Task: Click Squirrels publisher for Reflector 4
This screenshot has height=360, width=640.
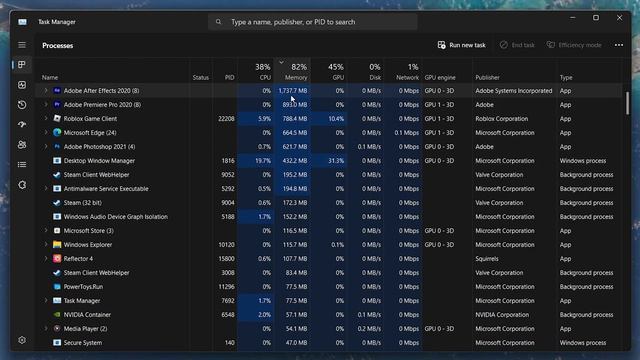Action: tap(487, 259)
